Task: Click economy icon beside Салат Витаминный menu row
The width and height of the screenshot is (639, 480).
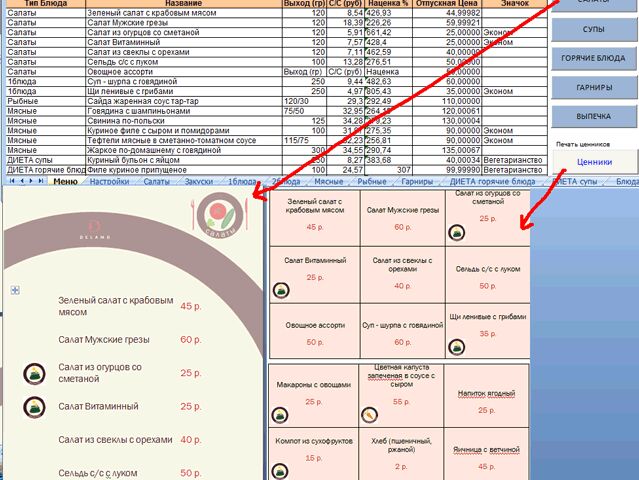Action: click(x=34, y=407)
